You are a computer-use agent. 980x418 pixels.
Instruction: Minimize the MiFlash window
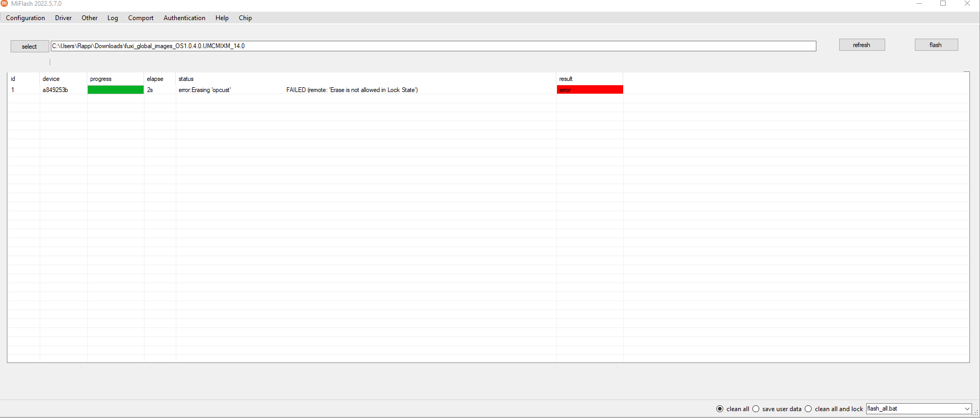click(x=919, y=4)
